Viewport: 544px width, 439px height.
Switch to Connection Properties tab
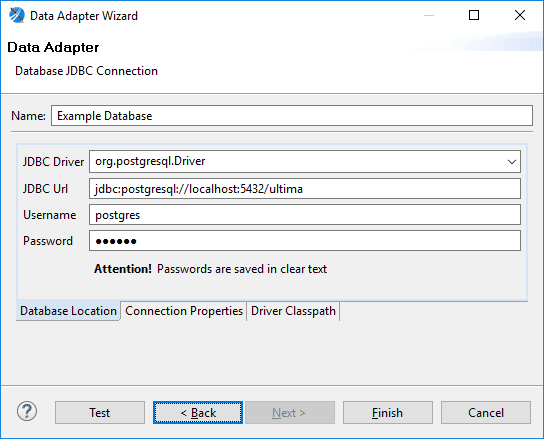point(184,311)
